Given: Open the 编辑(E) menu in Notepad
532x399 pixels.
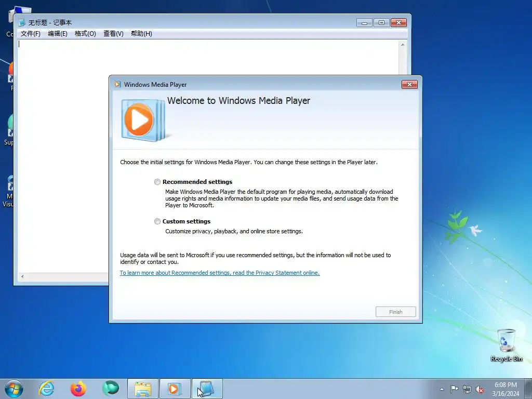Looking at the screenshot, I should (x=58, y=34).
